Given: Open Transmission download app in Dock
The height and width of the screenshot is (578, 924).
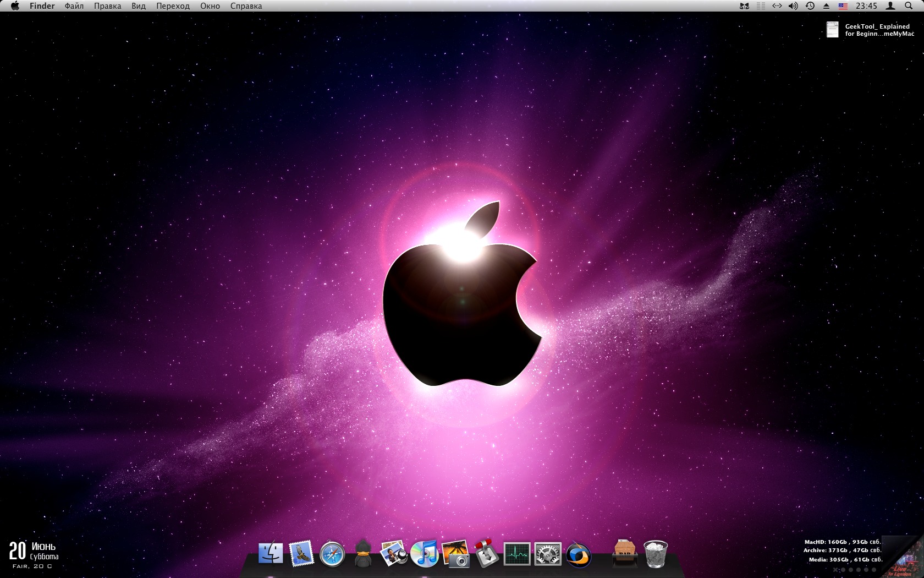Looking at the screenshot, I should (x=486, y=554).
